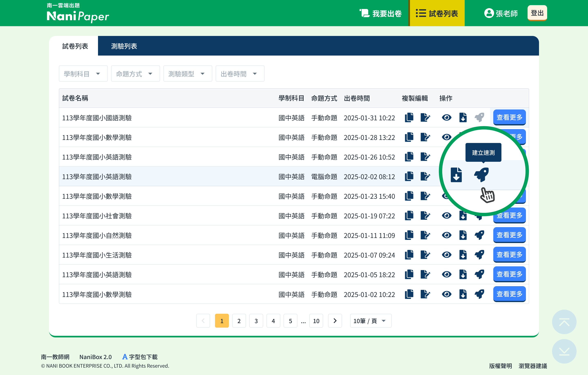Copy the 113學年度國小自然測驗 paper

[x=409, y=235]
